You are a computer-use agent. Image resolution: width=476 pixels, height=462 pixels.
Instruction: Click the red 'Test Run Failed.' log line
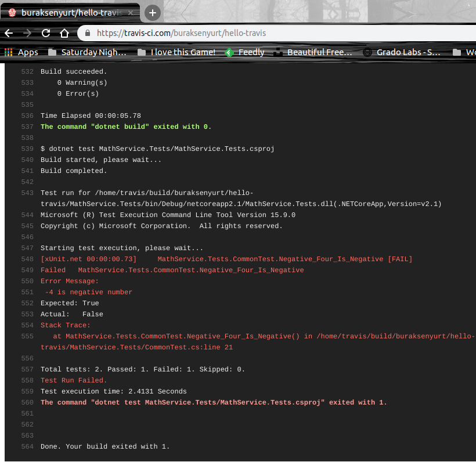point(74,380)
